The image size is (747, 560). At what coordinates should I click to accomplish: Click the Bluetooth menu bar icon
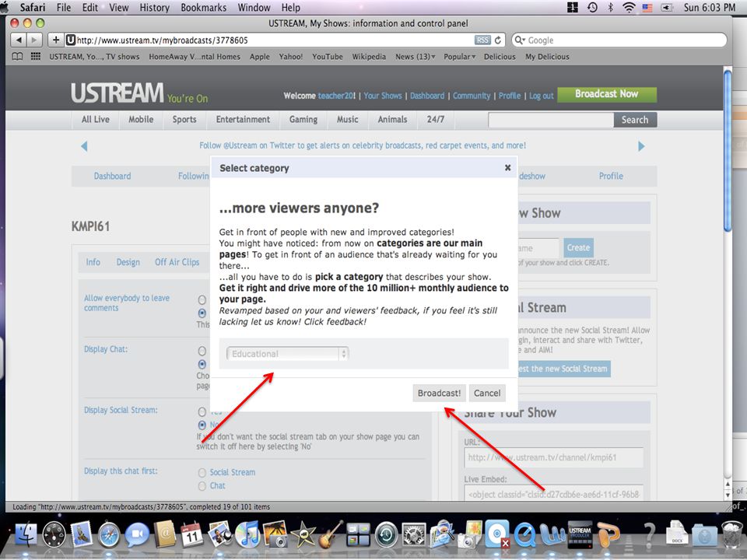[610, 7]
